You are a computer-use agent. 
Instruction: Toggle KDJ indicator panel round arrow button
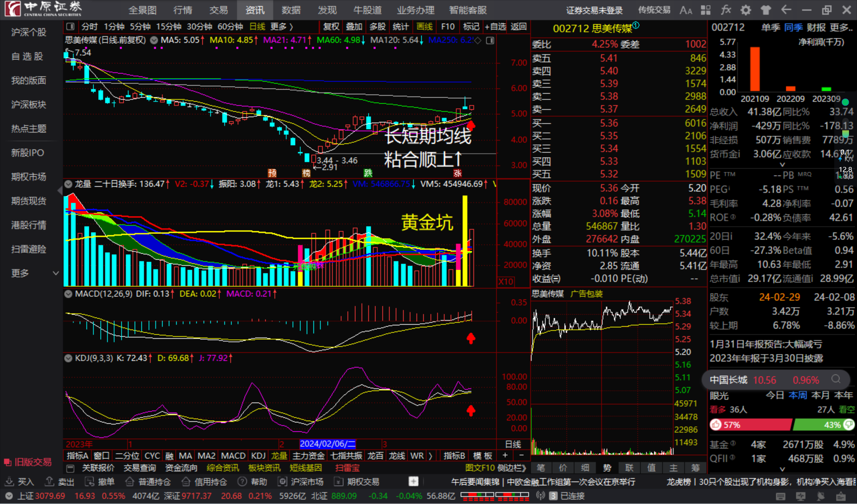coord(68,358)
